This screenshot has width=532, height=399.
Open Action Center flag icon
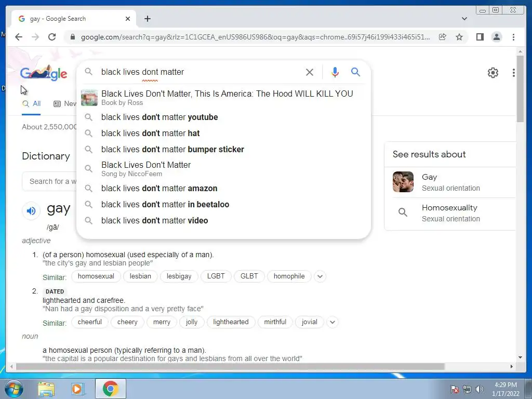455,389
